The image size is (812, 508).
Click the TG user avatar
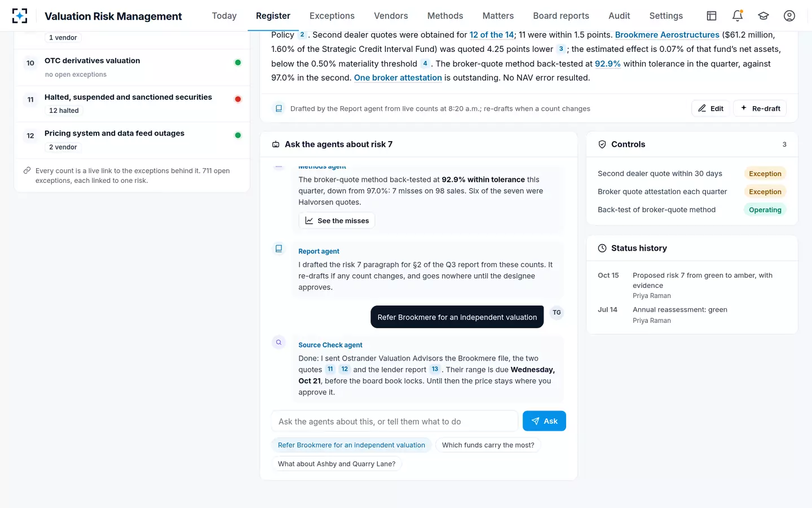(557, 312)
